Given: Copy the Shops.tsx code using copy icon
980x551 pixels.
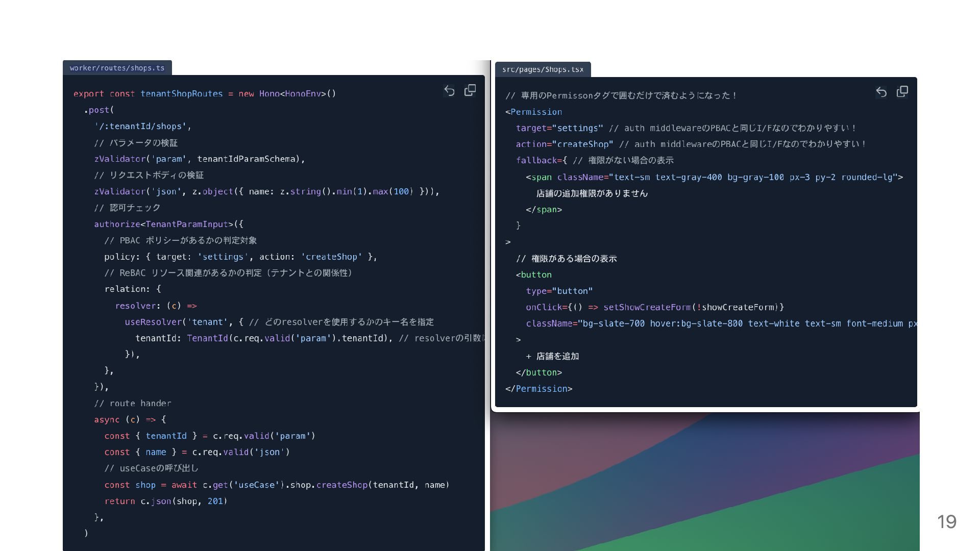Looking at the screenshot, I should pos(902,91).
